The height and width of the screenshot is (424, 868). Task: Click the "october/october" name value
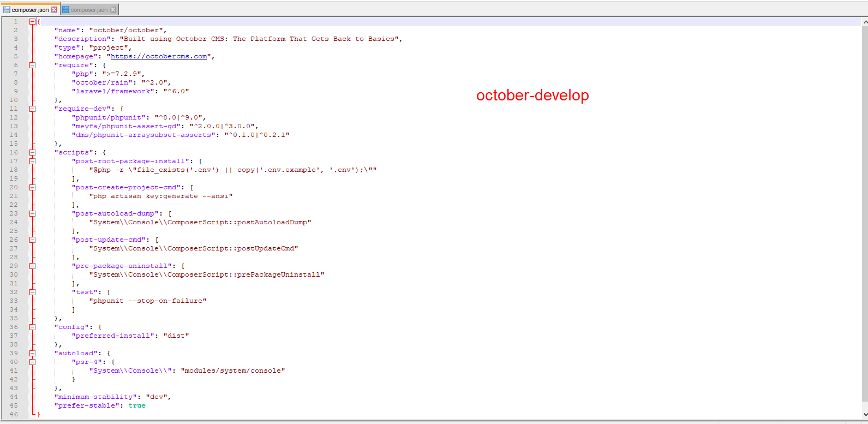pyautogui.click(x=126, y=30)
